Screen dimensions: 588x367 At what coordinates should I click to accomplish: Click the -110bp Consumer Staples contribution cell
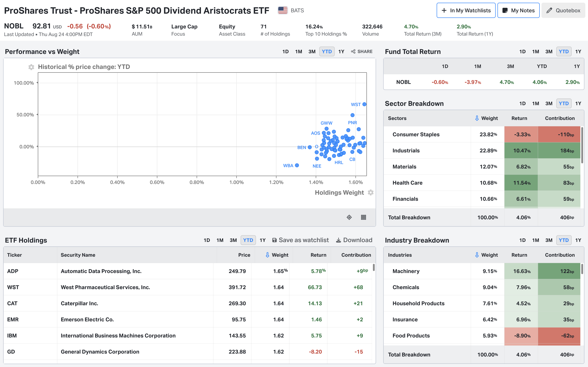(559, 134)
